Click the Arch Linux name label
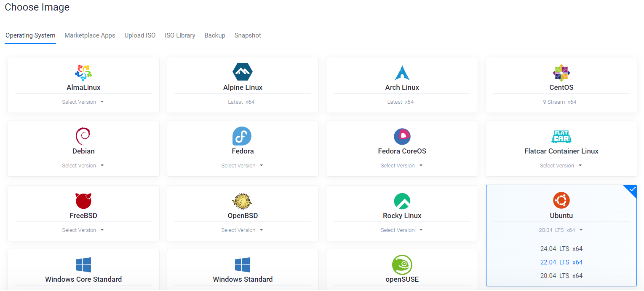 [402, 88]
